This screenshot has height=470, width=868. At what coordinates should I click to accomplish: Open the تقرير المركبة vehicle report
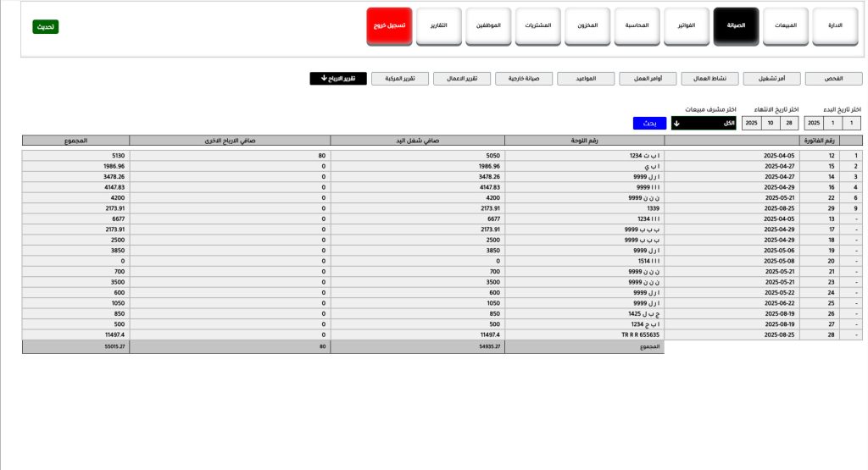pyautogui.click(x=399, y=79)
